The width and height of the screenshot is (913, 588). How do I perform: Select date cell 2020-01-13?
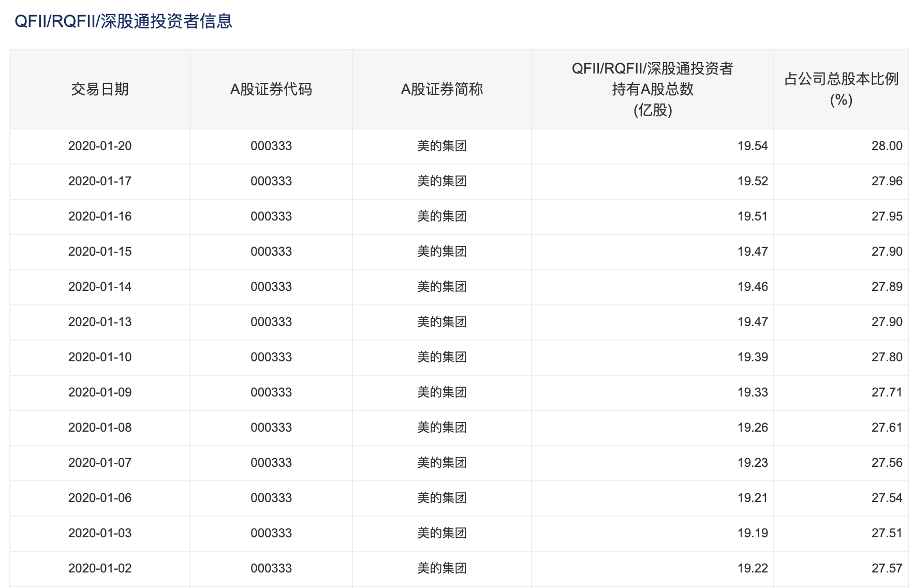tap(100, 322)
